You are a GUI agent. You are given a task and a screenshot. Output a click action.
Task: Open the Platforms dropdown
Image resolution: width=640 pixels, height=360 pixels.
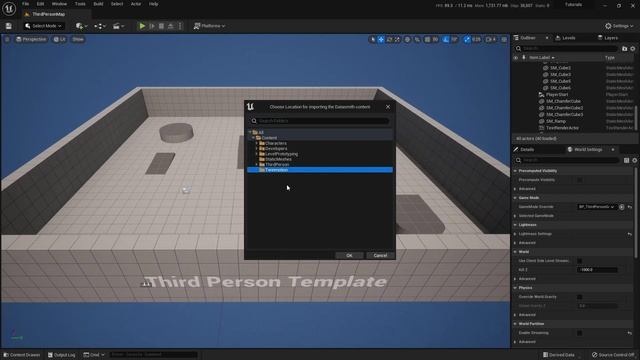pyautogui.click(x=209, y=26)
